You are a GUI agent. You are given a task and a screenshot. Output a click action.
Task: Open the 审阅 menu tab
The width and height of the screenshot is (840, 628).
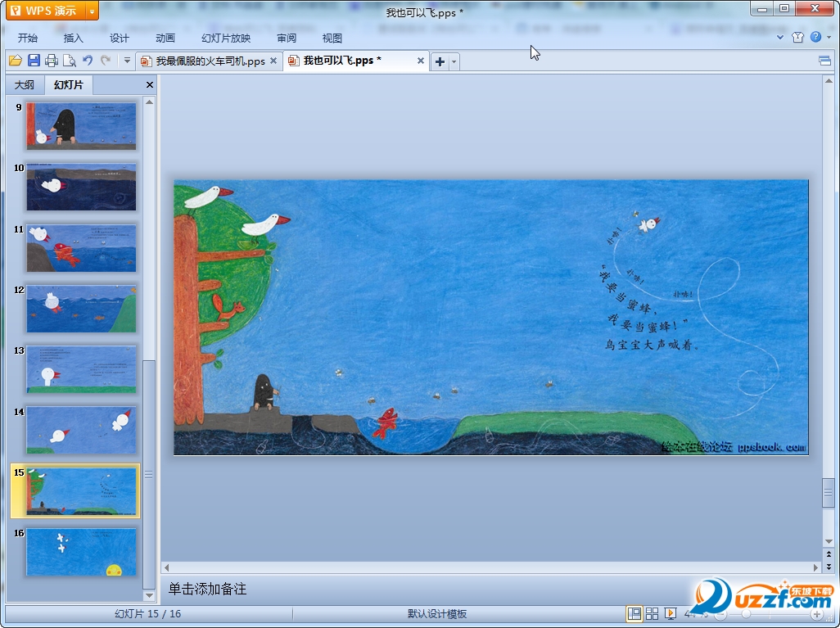[287, 38]
